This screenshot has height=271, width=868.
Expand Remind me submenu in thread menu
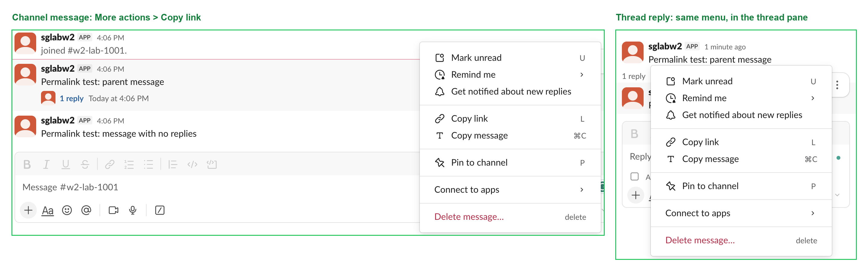click(741, 98)
